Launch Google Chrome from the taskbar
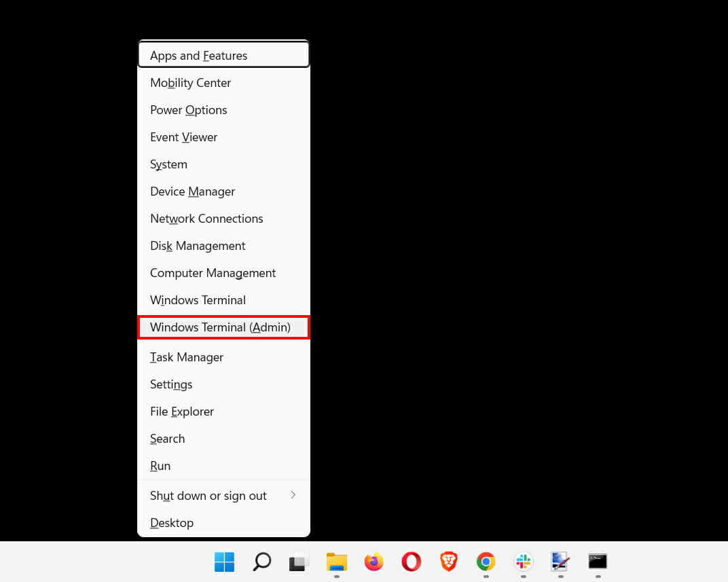The height and width of the screenshot is (582, 728). [x=485, y=562]
